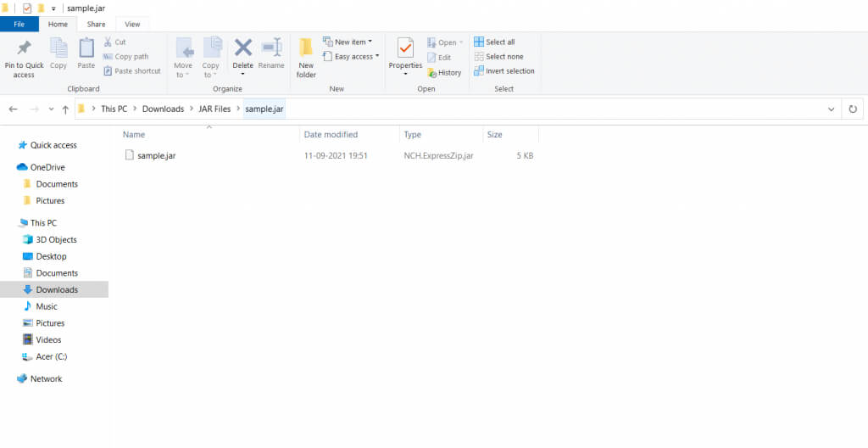Click This PC in the address path

click(114, 109)
